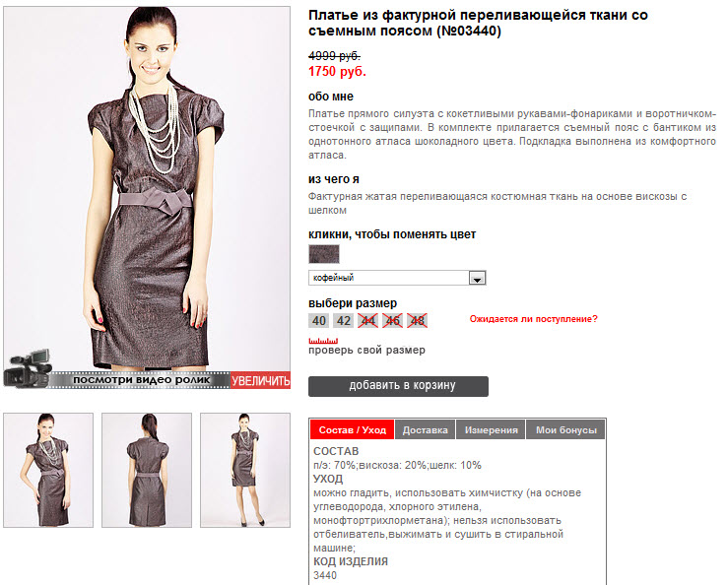Show the Мои бонусы tab
The image size is (728, 585).
coord(566,430)
